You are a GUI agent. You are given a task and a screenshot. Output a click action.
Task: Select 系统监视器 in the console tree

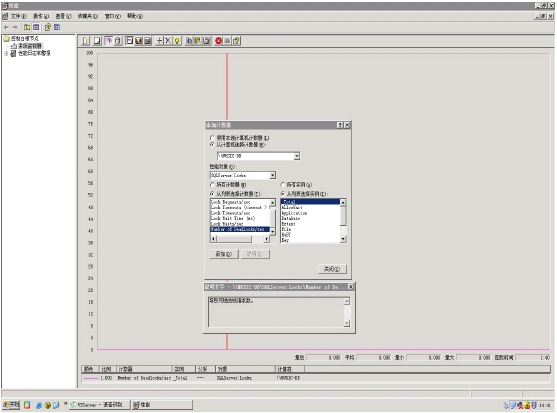pos(30,46)
